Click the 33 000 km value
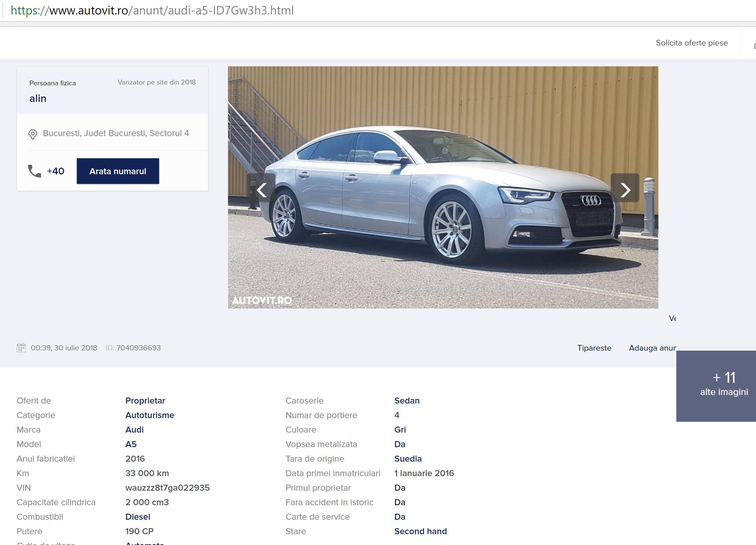Screen dimensions: 756x545 pyautogui.click(x=147, y=473)
